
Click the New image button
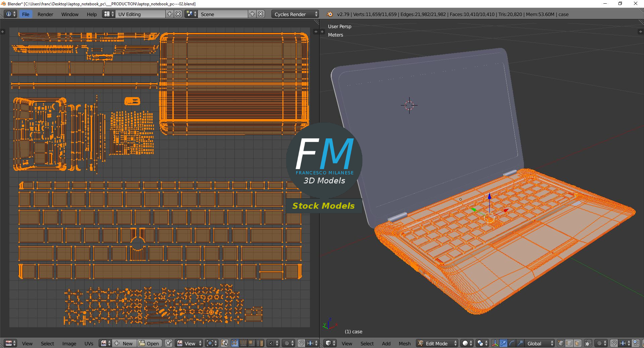tap(124, 343)
